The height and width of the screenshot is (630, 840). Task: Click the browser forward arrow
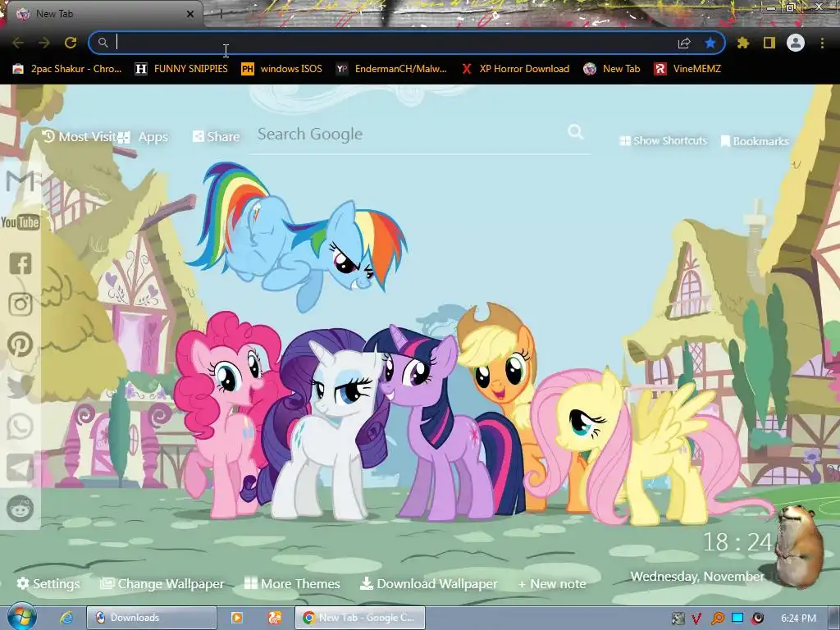(x=44, y=43)
